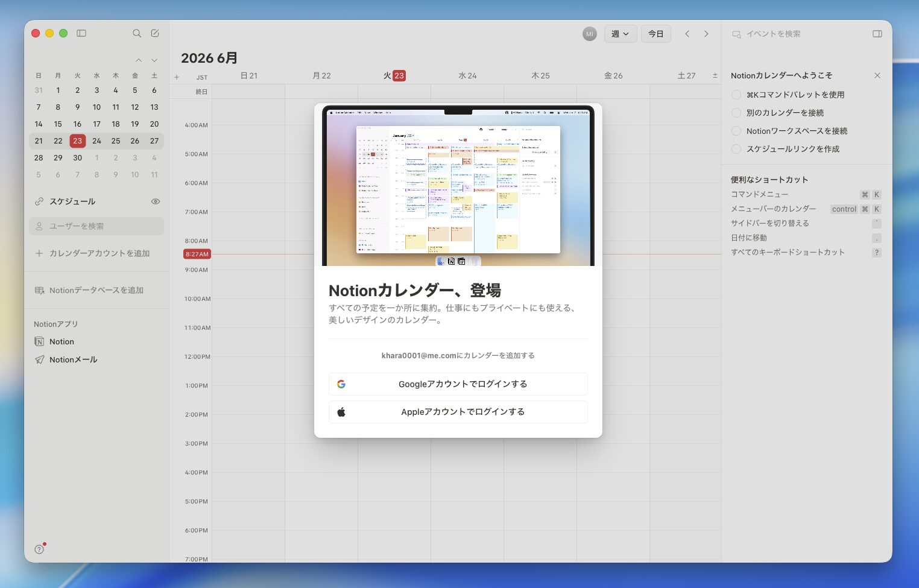This screenshot has height=588, width=919.
Task: Go to the previous month in the mini calendar
Action: [139, 60]
